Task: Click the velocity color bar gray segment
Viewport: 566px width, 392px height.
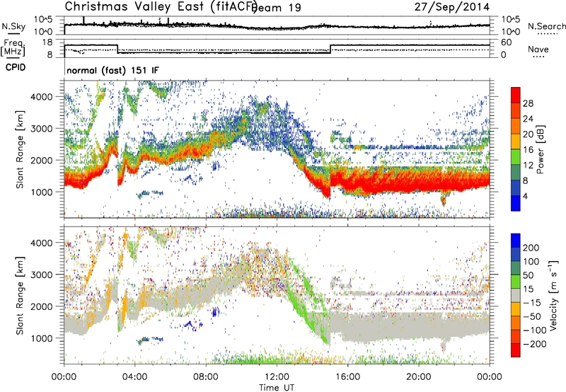Action: pos(516,295)
